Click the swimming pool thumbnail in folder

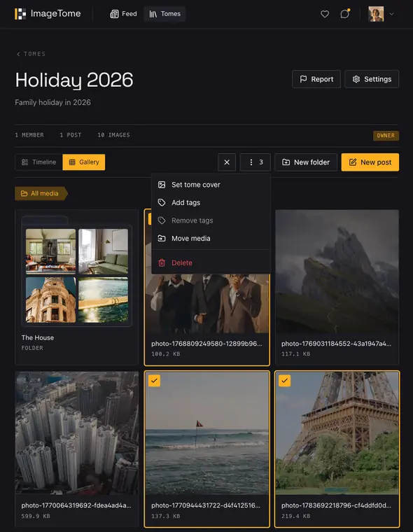tap(103, 300)
